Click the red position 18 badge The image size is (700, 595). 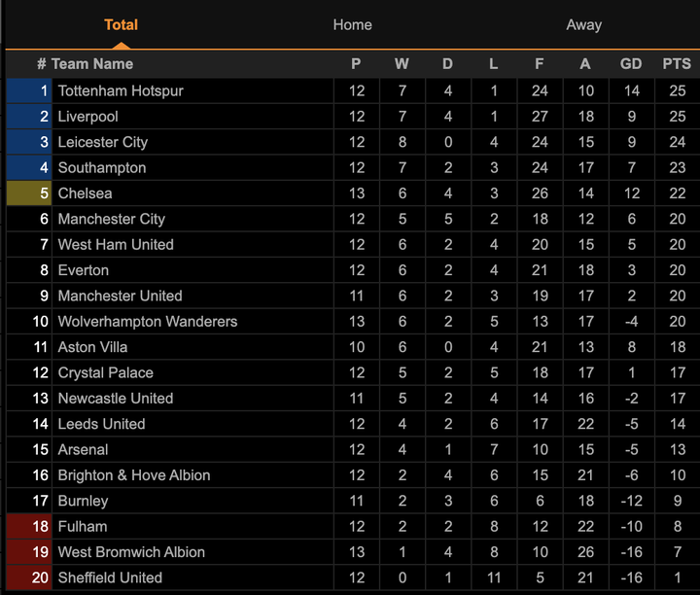coord(28,527)
